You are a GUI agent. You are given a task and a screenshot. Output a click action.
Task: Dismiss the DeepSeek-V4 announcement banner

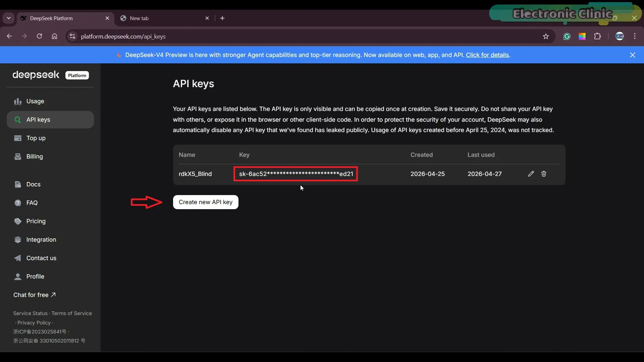(633, 55)
